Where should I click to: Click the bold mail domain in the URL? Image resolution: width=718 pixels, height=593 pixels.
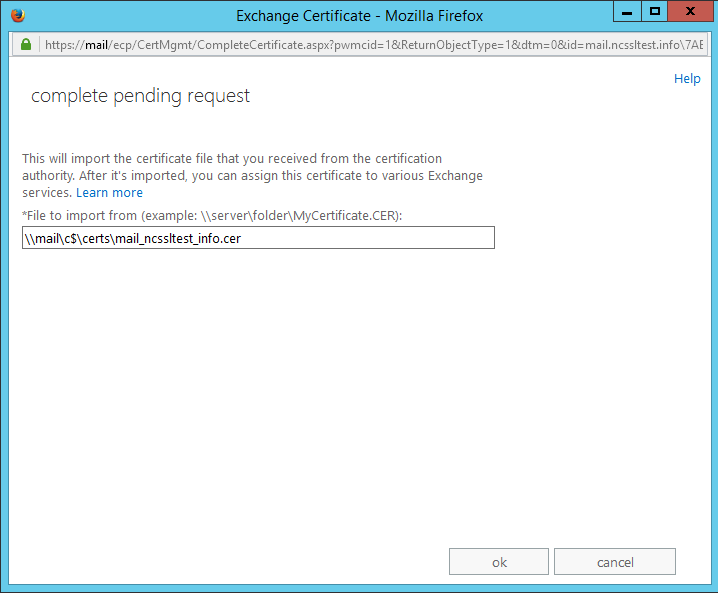point(96,45)
